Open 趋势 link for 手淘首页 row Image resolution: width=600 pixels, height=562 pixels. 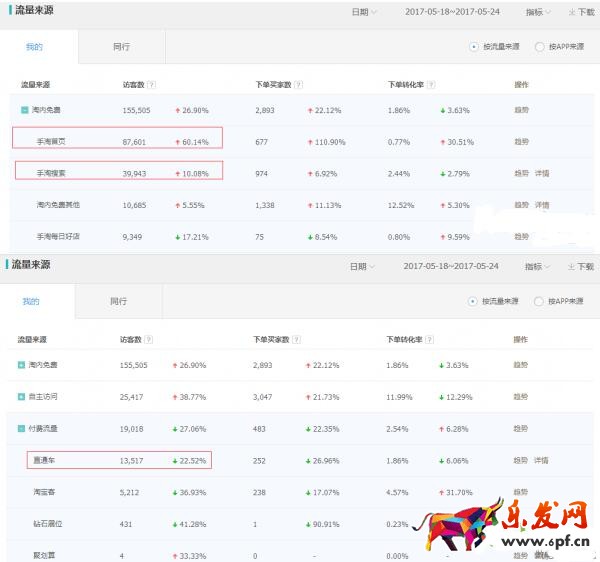point(521,142)
